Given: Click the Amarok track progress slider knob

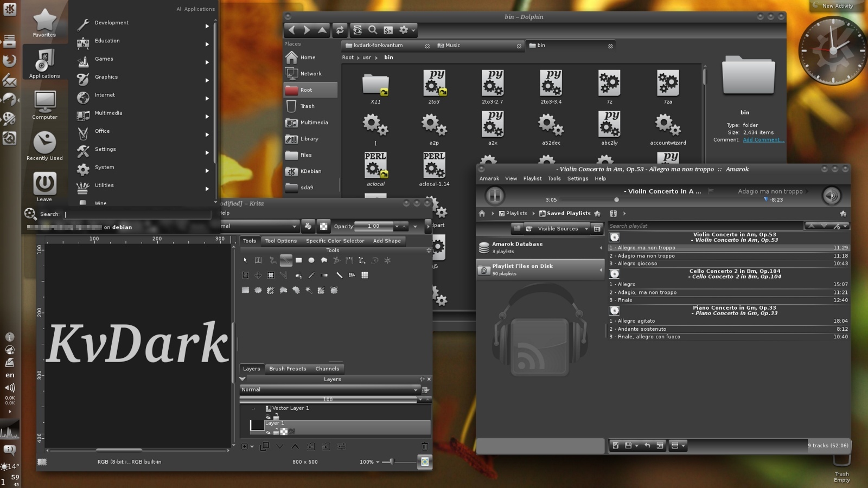Looking at the screenshot, I should pyautogui.click(x=616, y=200).
